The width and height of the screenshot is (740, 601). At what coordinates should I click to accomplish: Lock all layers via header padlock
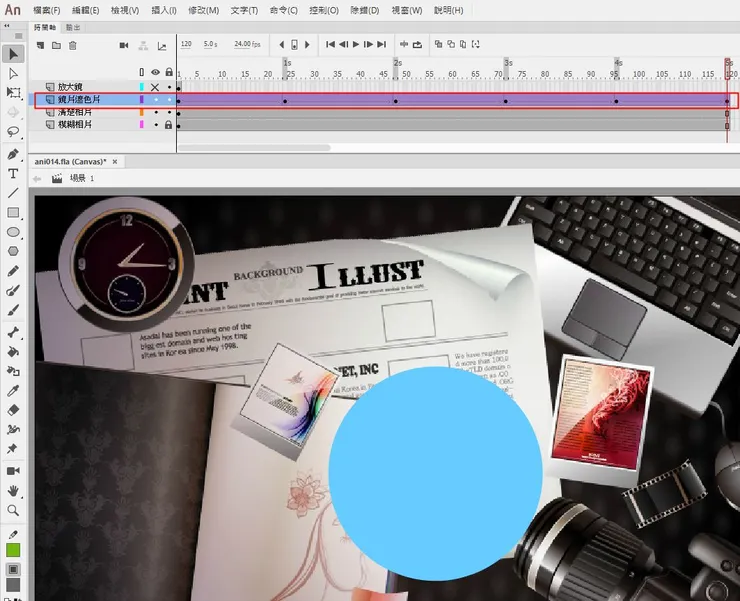(169, 72)
